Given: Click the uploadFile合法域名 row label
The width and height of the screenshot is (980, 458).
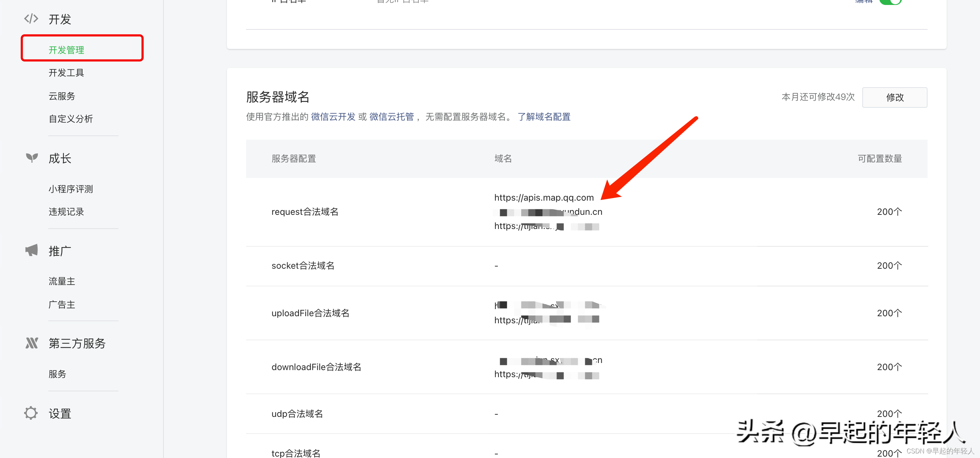Looking at the screenshot, I should 310,313.
